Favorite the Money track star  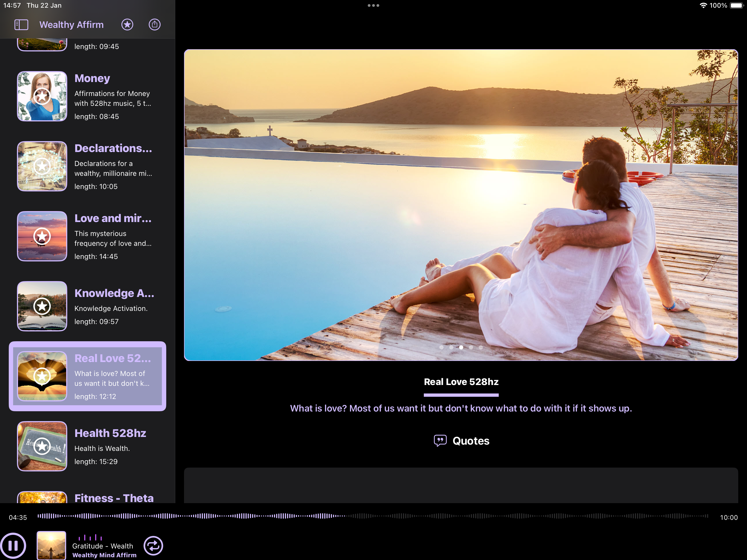tap(42, 96)
